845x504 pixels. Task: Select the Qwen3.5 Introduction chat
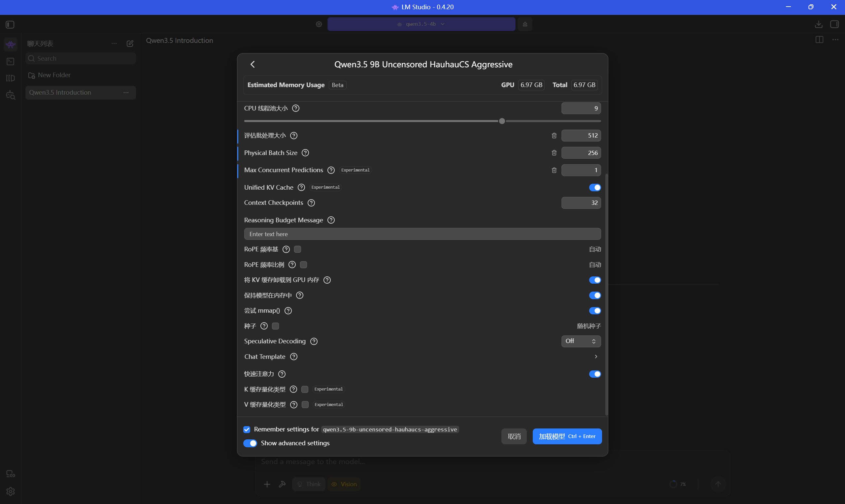(81, 92)
